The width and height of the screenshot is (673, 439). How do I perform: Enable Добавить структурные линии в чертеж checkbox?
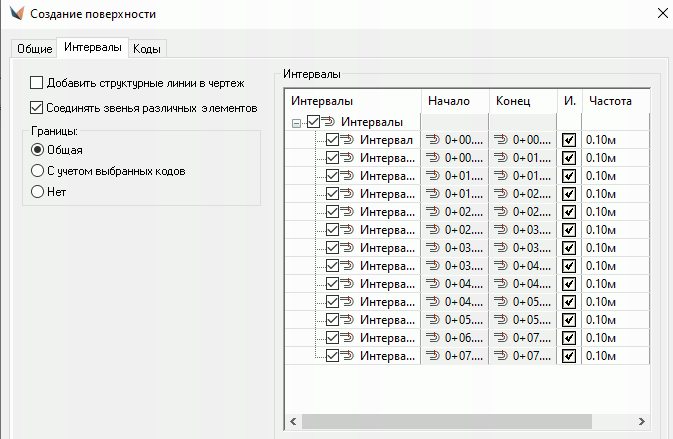pos(38,83)
